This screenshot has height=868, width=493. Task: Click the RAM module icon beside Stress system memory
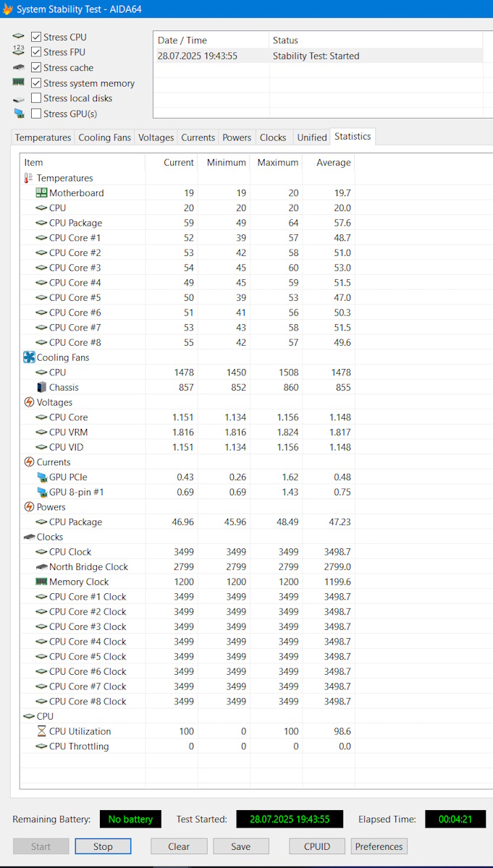(19, 82)
